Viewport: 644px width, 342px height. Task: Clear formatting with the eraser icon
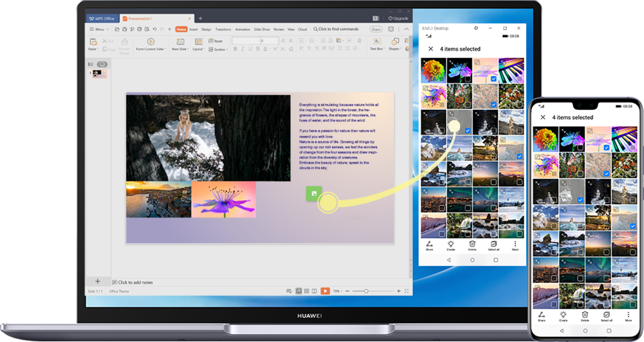(291, 49)
